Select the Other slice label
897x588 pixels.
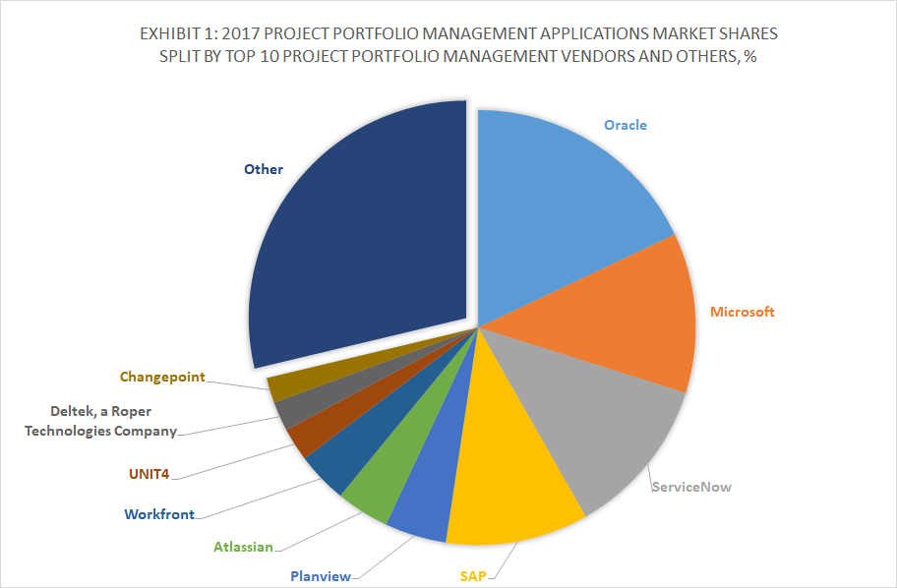(x=263, y=169)
